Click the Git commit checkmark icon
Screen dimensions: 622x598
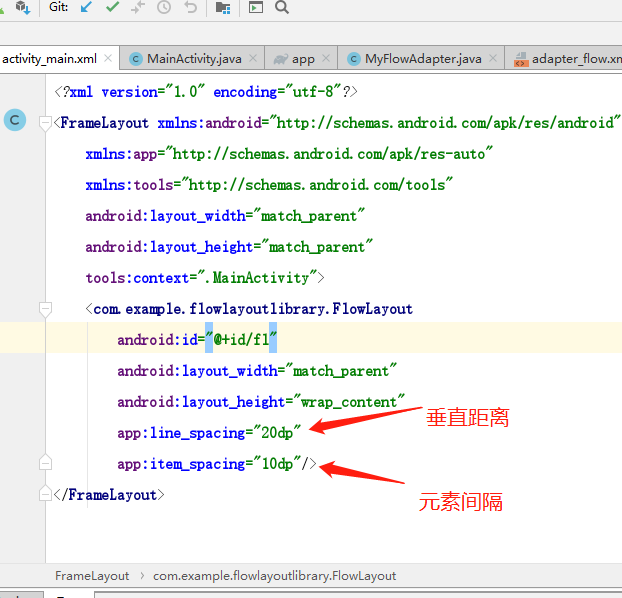point(113,7)
